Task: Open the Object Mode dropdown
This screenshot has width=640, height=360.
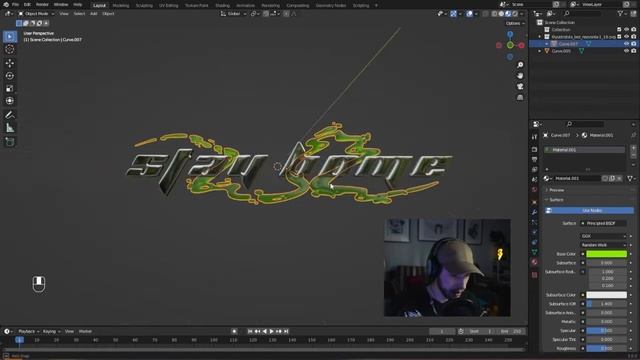Action: click(x=36, y=14)
